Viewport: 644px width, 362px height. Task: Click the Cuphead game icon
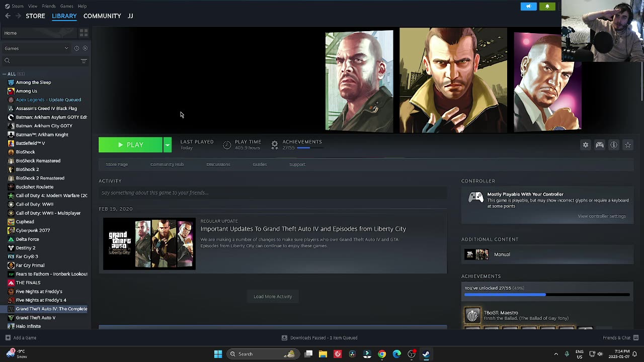[11, 222]
